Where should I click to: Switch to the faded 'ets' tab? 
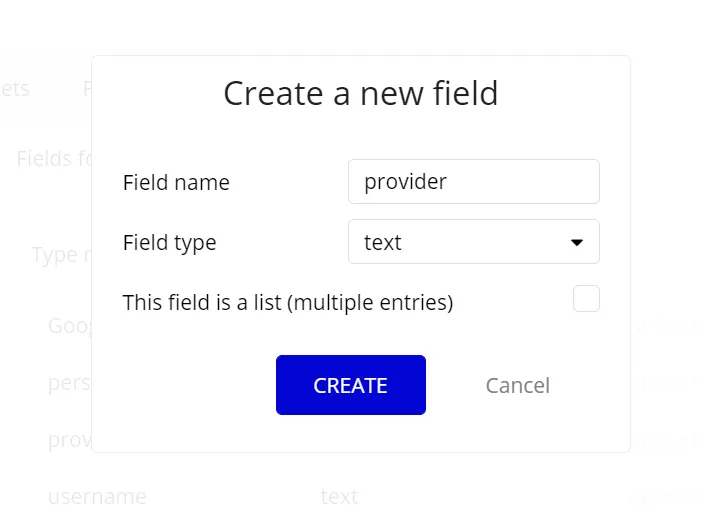(15, 89)
